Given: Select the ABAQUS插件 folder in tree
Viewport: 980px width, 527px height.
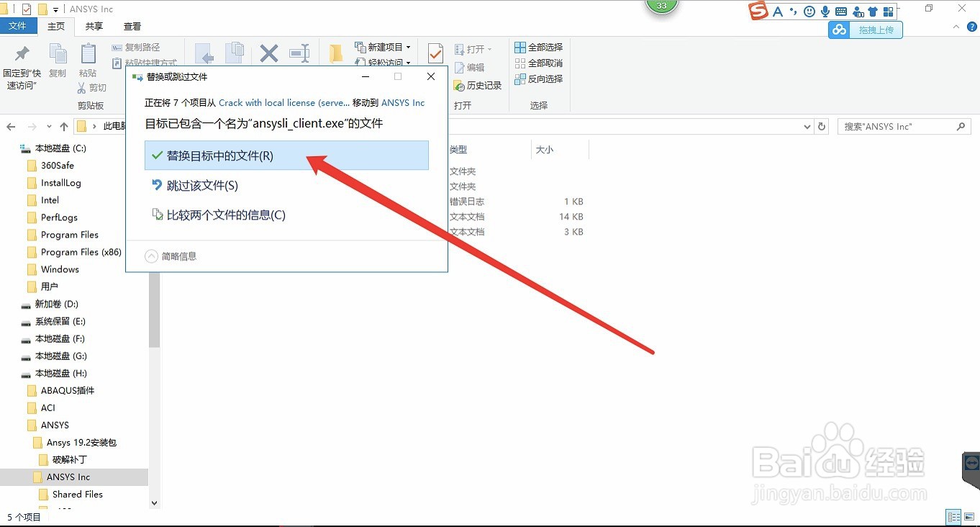Looking at the screenshot, I should coord(68,390).
